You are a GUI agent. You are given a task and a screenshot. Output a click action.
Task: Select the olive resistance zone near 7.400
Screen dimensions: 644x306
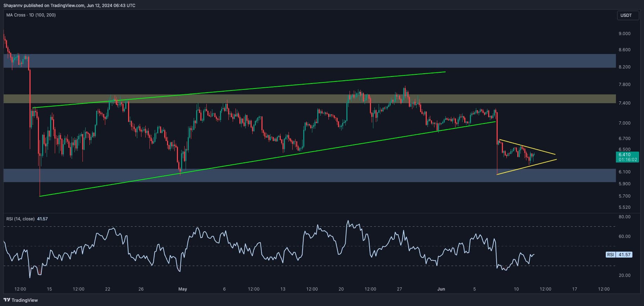[x=310, y=99]
